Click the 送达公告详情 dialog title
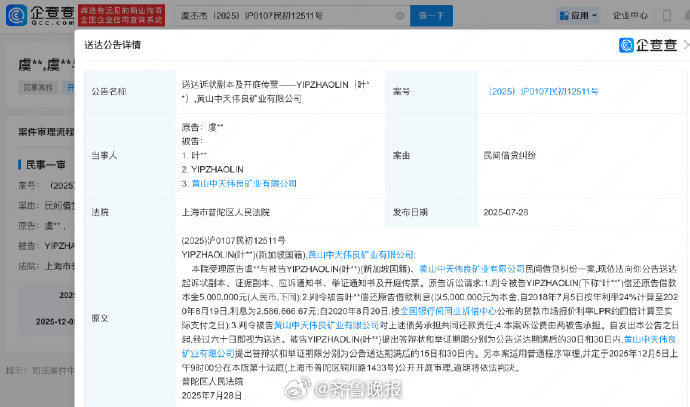 point(113,44)
